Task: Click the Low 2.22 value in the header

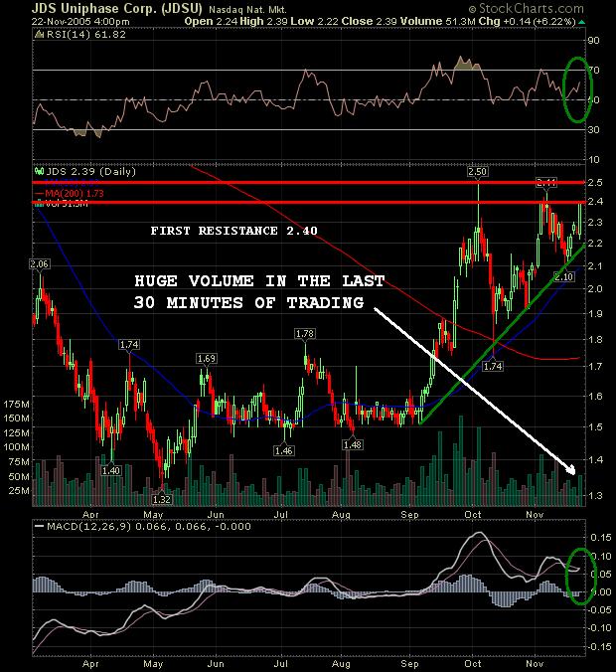Action: (314, 21)
